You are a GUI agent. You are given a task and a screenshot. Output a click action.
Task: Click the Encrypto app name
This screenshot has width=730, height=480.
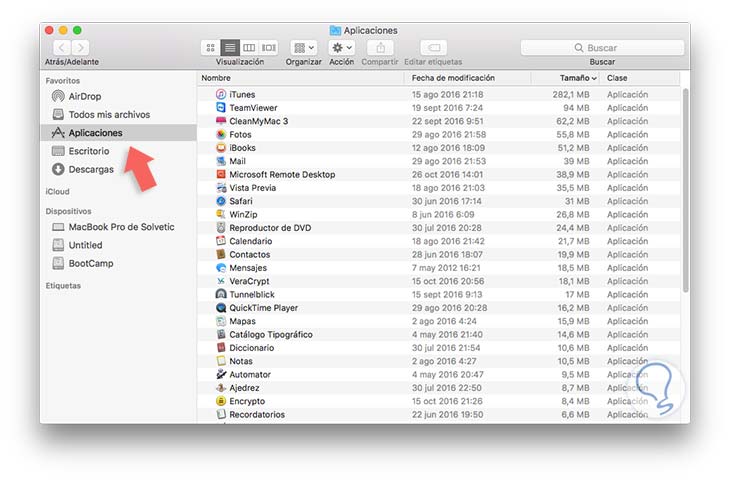click(247, 401)
